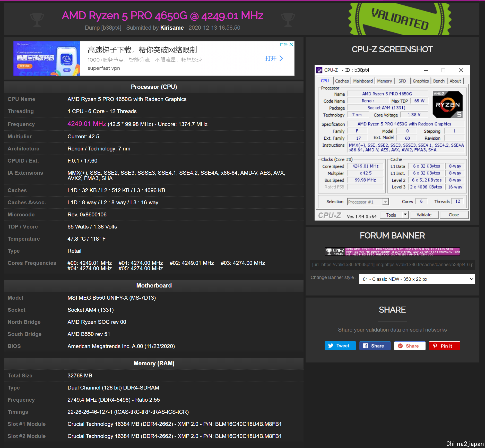
Task: Close the ad with the X icon
Action: tap(291, 44)
